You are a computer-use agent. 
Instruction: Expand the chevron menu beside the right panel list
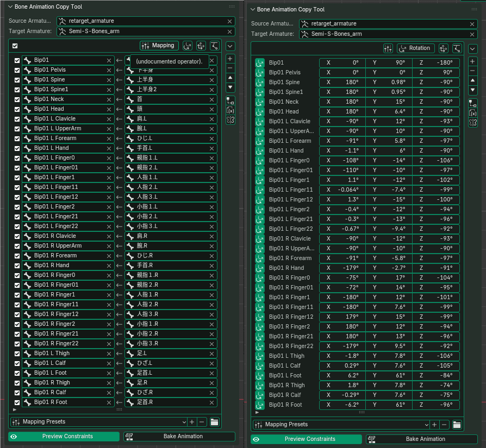coord(473,48)
